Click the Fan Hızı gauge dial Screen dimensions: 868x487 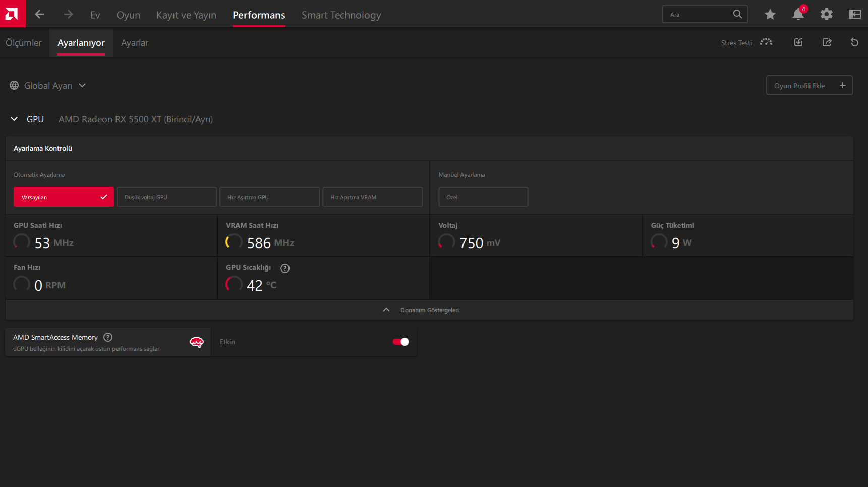click(22, 284)
